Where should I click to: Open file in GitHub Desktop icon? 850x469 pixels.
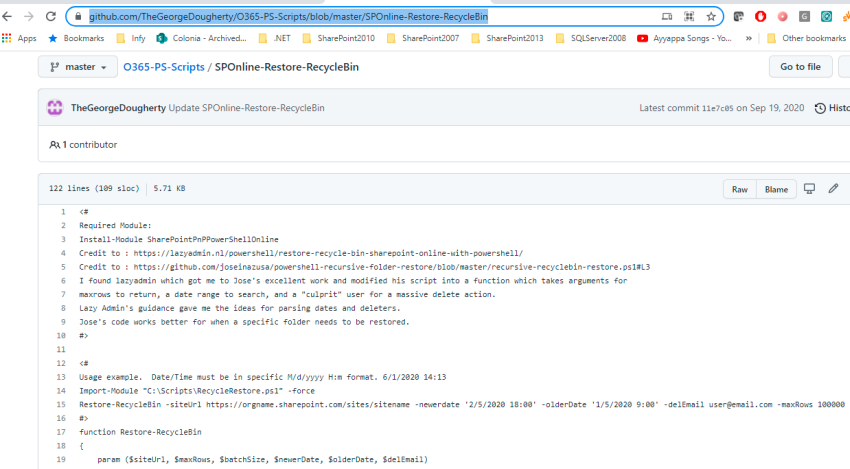(809, 189)
